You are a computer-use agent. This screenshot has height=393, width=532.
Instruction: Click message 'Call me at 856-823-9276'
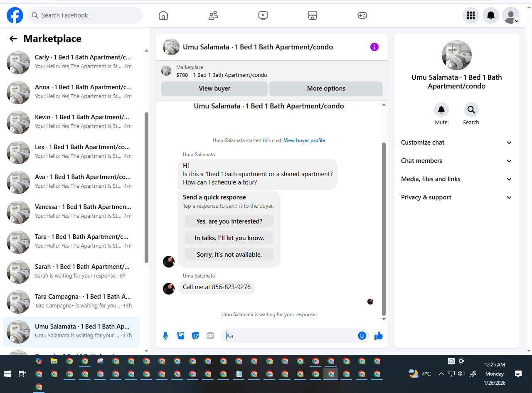(x=217, y=287)
